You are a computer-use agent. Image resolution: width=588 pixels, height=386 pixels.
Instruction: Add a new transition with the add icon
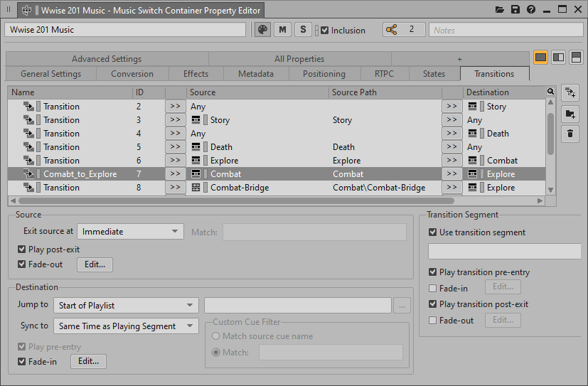click(x=570, y=93)
